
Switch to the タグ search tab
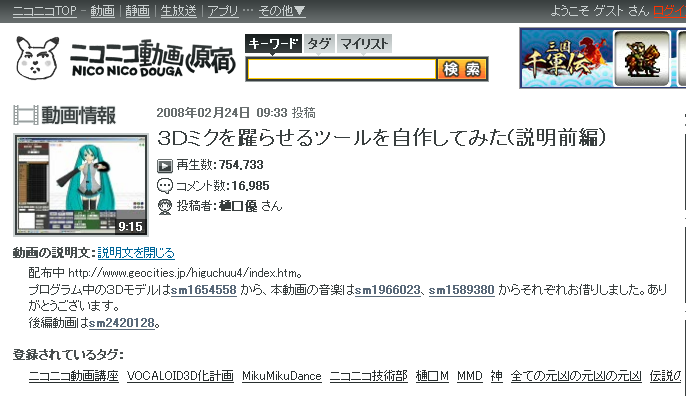318,43
